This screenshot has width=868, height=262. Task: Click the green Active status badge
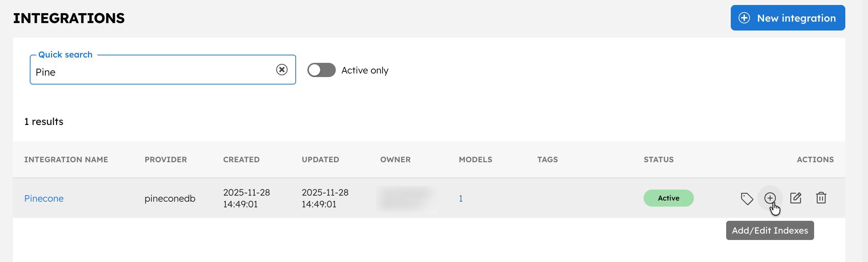tap(668, 198)
